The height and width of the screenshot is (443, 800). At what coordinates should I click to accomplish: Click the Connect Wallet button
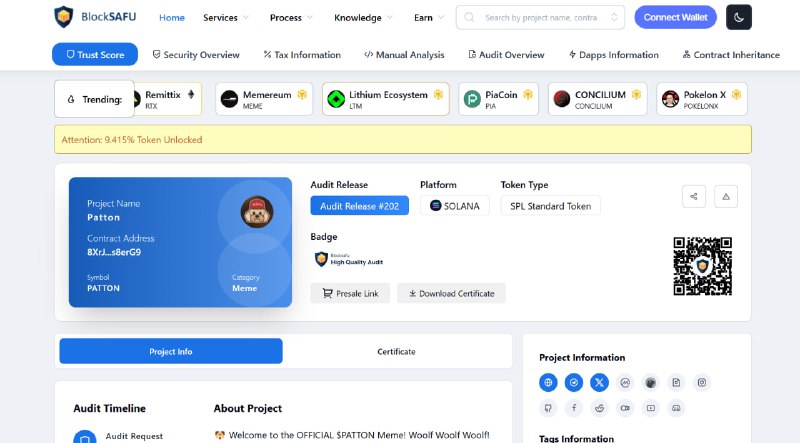click(676, 17)
